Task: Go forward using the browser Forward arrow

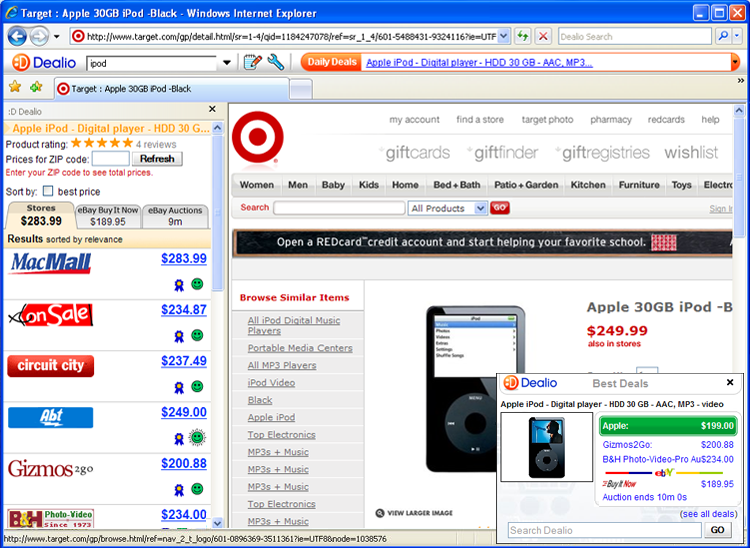Action: (x=39, y=36)
